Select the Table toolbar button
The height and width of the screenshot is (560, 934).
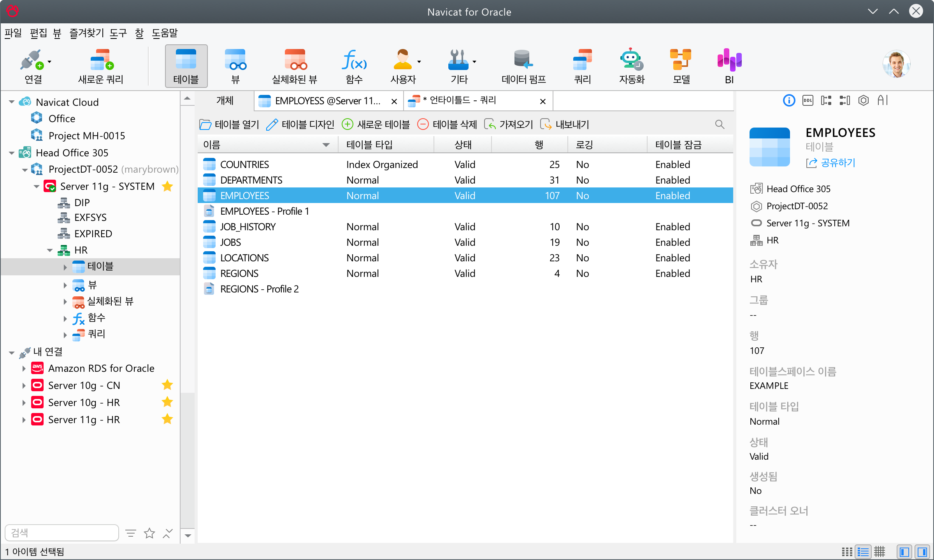186,67
